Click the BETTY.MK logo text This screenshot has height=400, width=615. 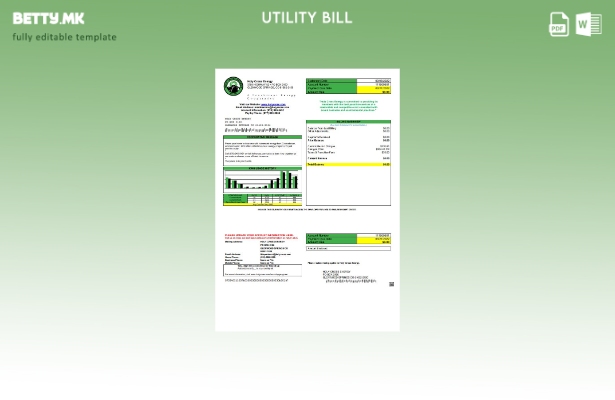pyautogui.click(x=48, y=18)
